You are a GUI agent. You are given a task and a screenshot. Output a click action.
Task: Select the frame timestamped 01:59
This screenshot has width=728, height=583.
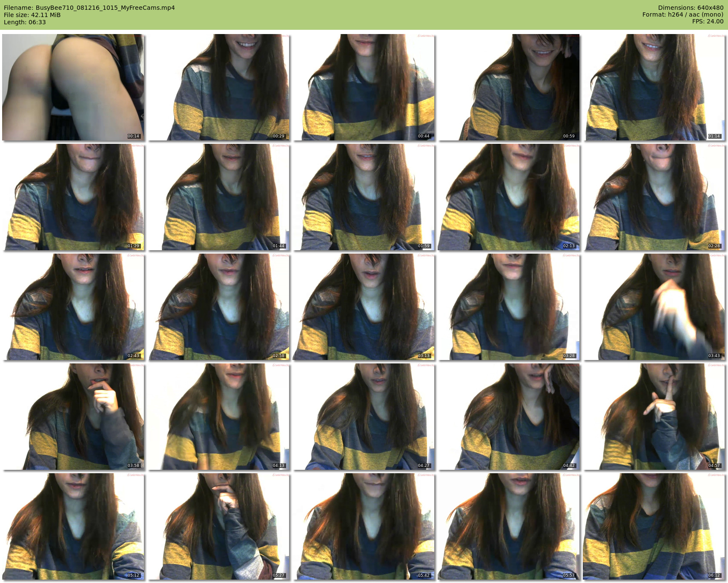(x=364, y=197)
